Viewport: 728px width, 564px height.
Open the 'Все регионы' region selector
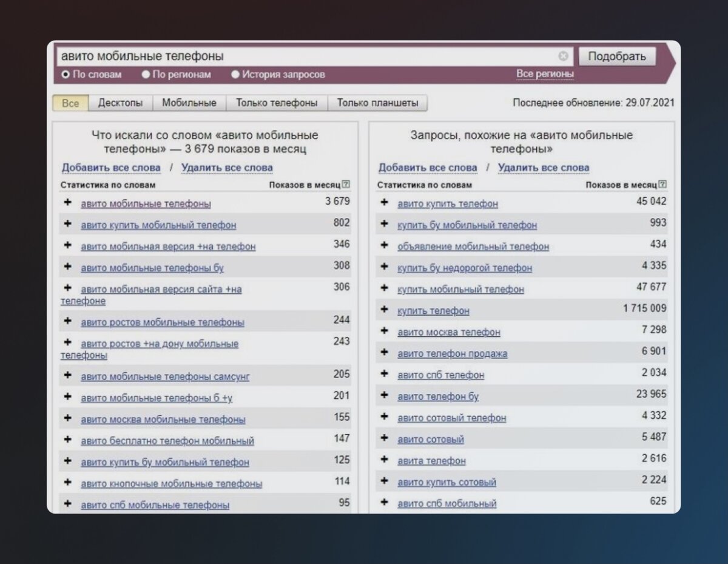(x=545, y=74)
